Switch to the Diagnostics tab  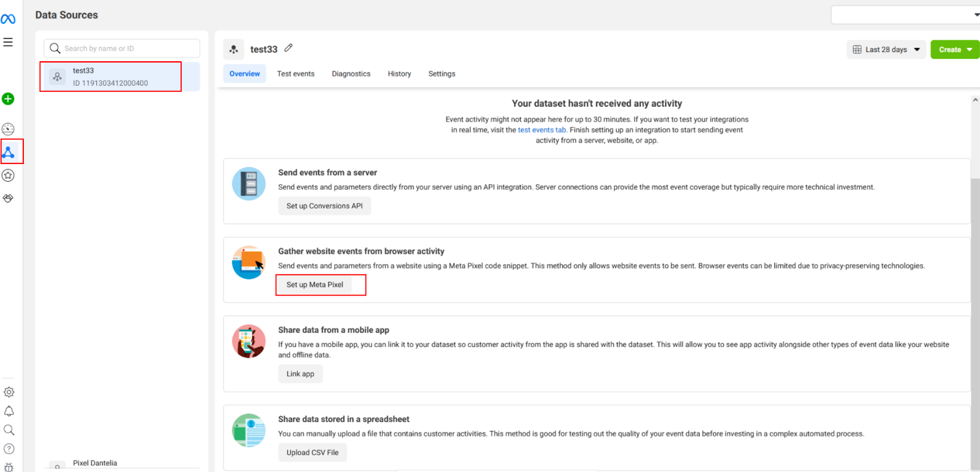click(x=351, y=73)
